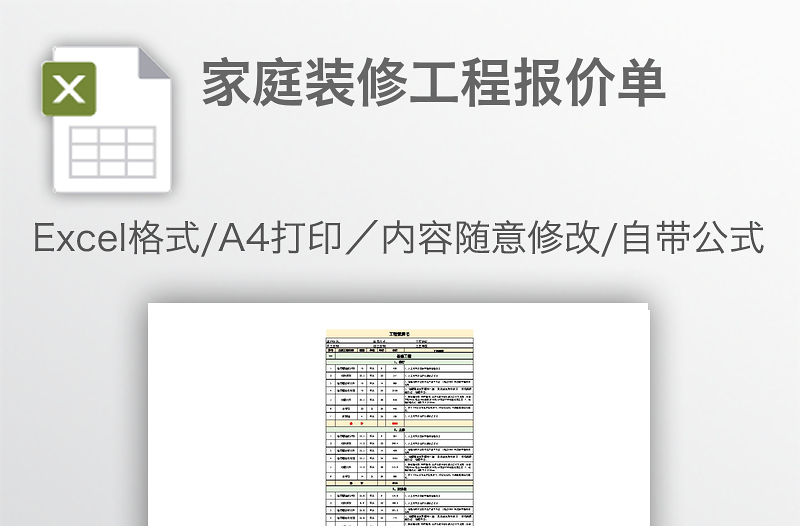Click the title 家庭装修工程报价单
Image resolution: width=800 pixels, height=526 pixels.
click(x=434, y=83)
